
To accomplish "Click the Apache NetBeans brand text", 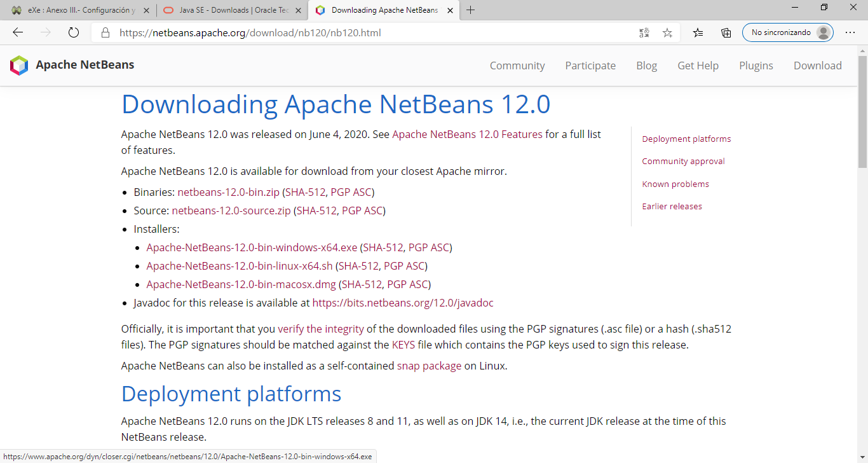I will click(x=85, y=65).
